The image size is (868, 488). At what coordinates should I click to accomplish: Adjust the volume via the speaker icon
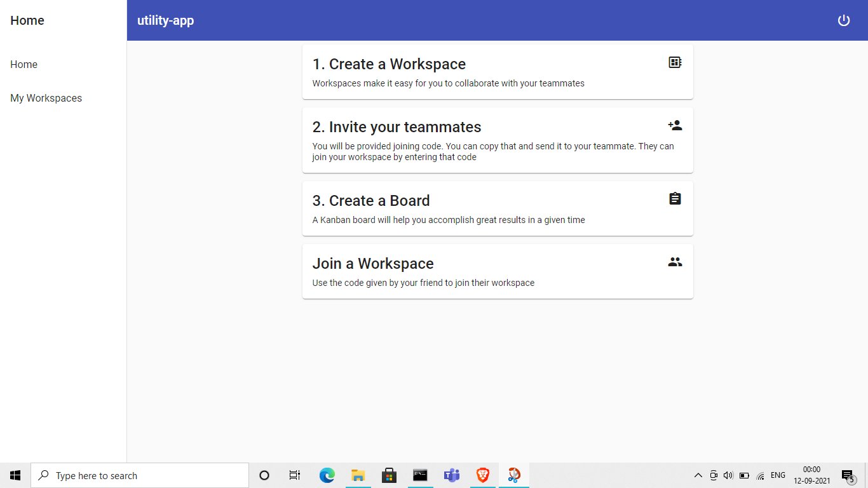point(728,475)
